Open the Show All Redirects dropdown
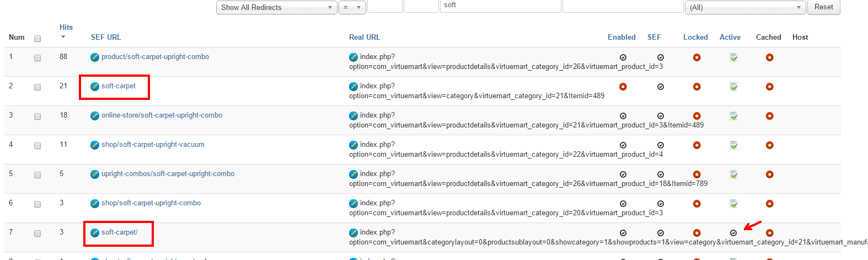Viewport: 868px width, 260px height. coord(276,7)
